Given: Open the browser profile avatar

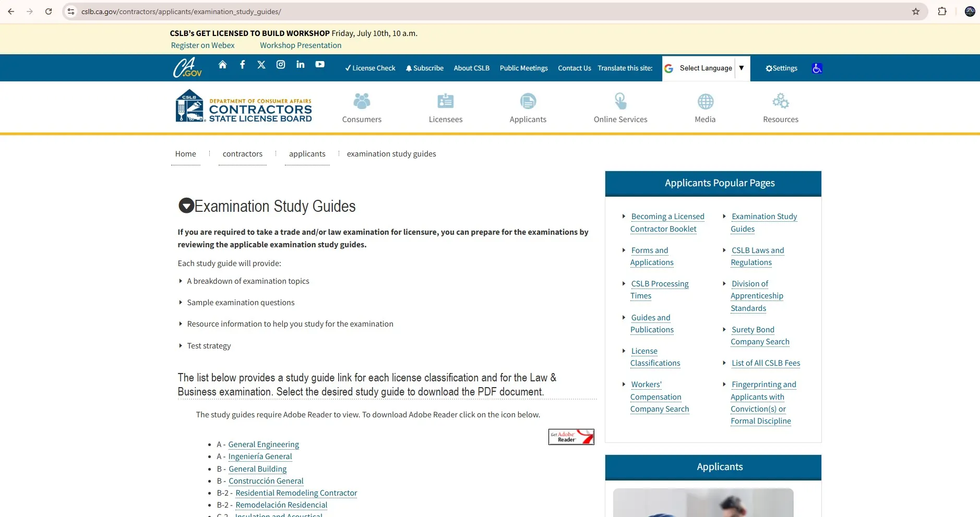Looking at the screenshot, I should click(970, 11).
